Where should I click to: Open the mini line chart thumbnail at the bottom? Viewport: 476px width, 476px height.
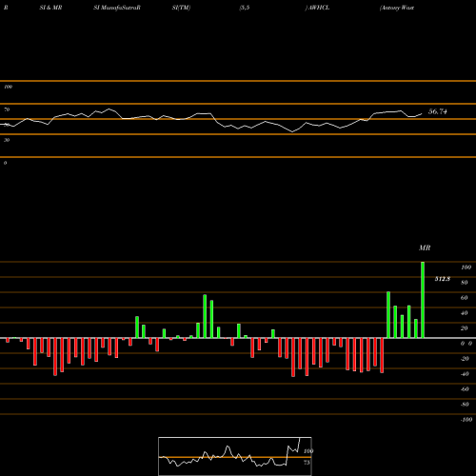click(x=235, y=456)
